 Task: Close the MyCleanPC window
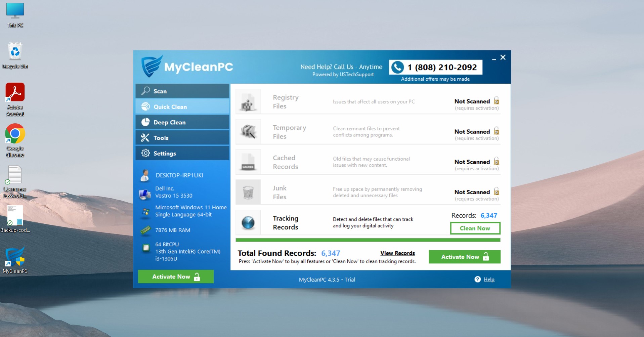(503, 57)
